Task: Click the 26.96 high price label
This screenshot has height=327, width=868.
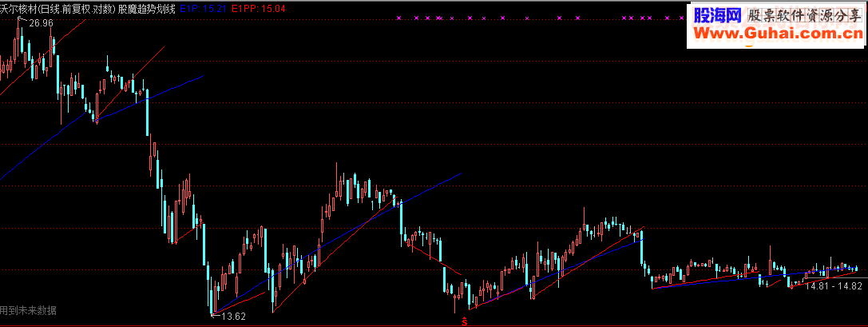Action: [x=42, y=23]
